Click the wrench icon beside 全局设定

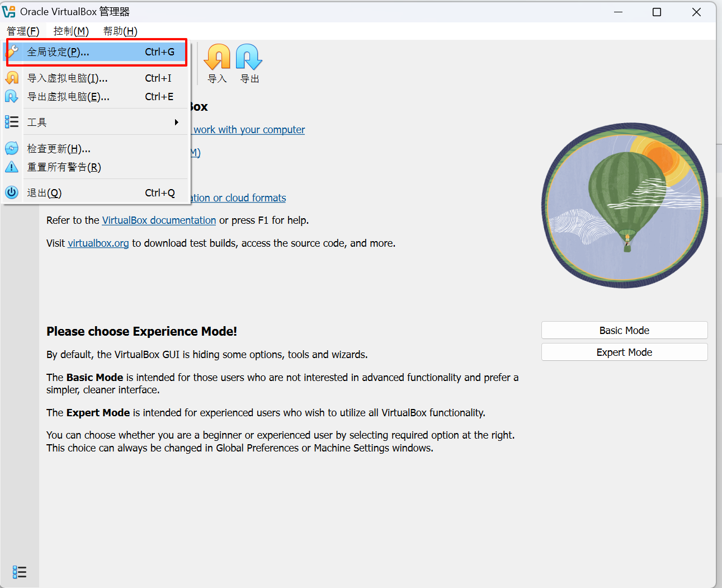pos(12,52)
